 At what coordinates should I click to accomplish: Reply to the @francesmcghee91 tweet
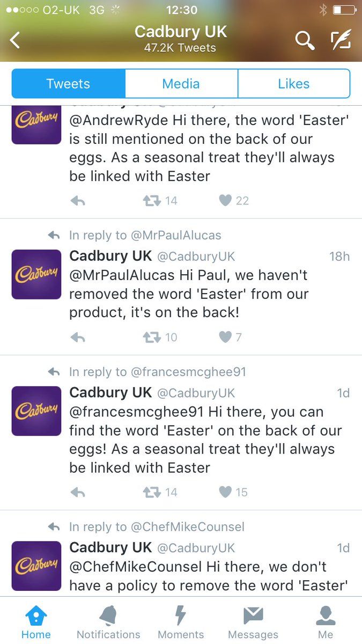pos(78,492)
